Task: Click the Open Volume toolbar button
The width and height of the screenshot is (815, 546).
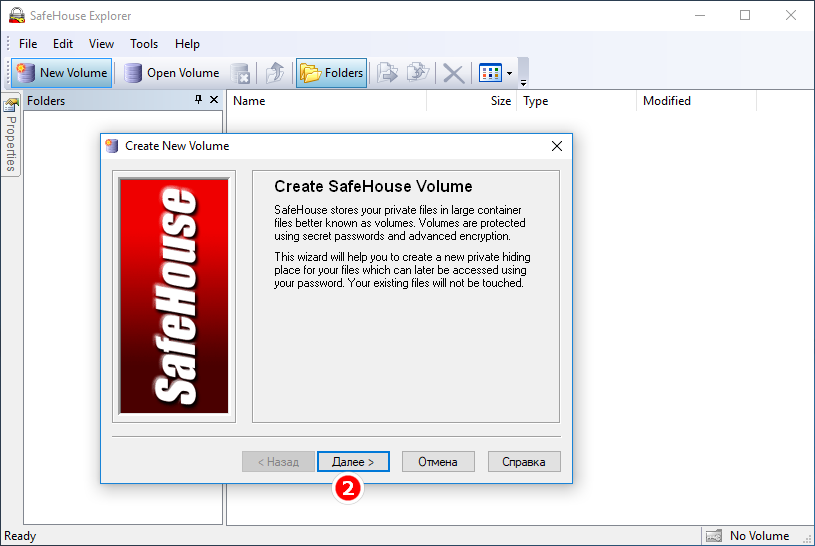Action: [x=172, y=73]
